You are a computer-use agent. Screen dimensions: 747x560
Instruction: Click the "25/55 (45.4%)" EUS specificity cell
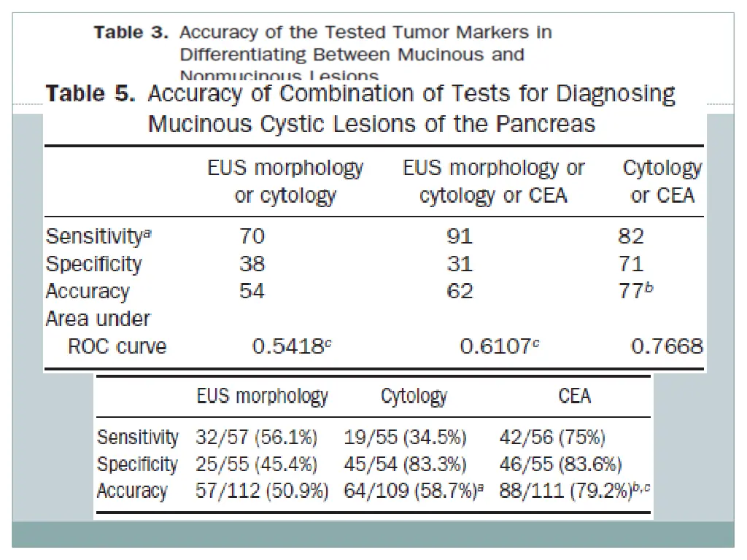click(256, 464)
